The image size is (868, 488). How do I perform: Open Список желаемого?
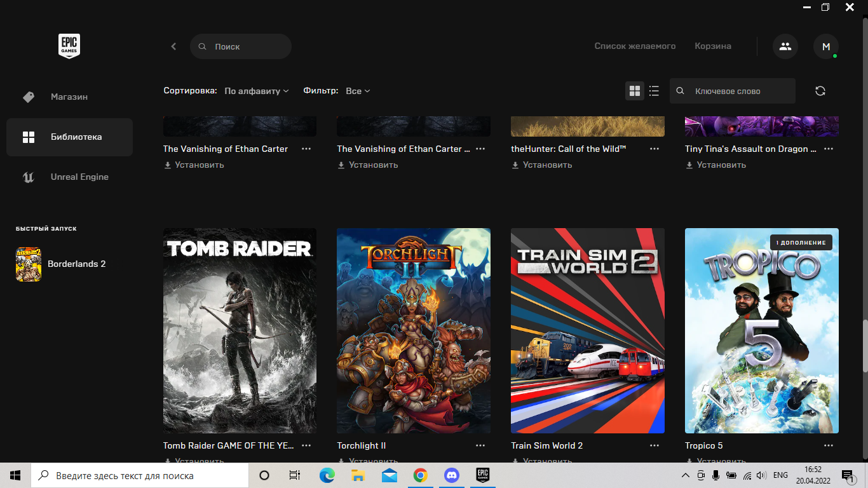click(635, 46)
